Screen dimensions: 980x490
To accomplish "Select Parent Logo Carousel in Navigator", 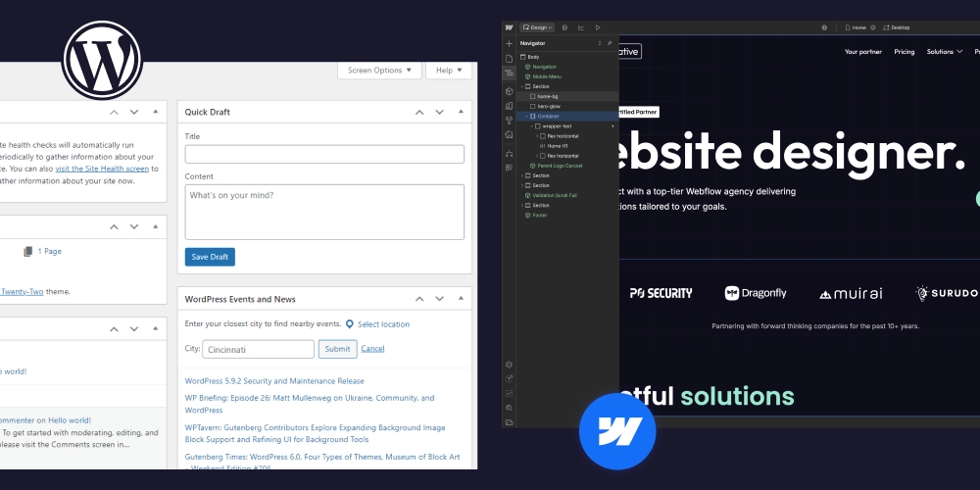I will [x=567, y=166].
